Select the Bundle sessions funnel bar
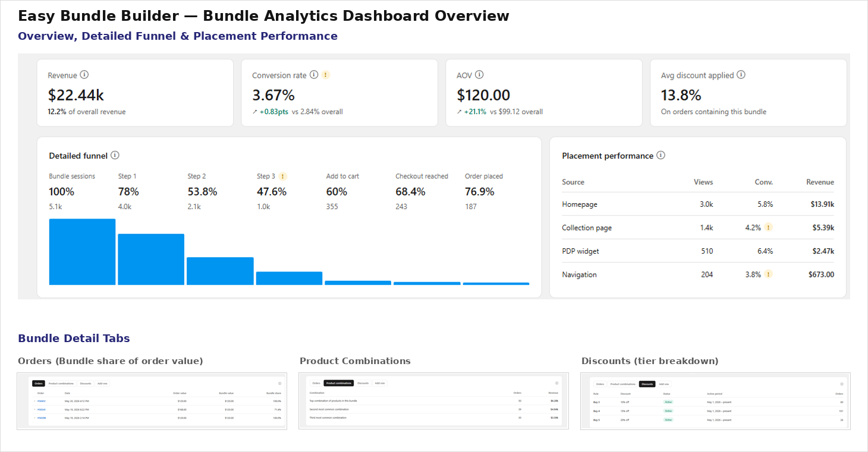The width and height of the screenshot is (868, 452). pyautogui.click(x=82, y=252)
